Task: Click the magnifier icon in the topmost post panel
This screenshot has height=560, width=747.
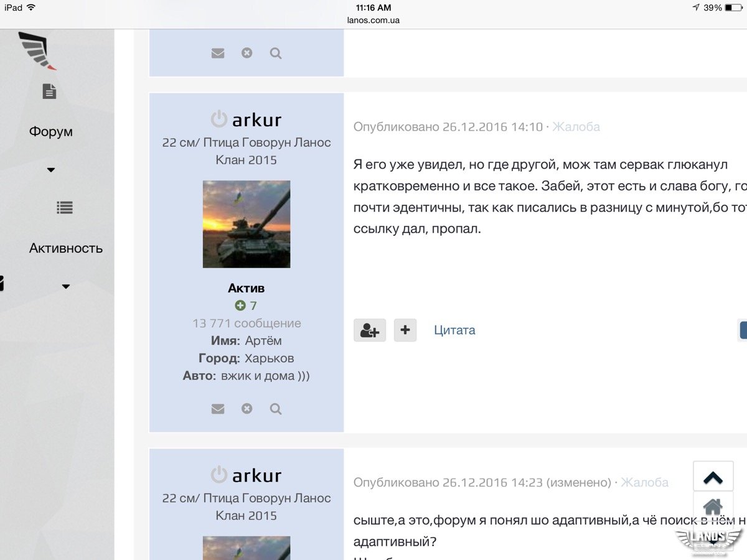Action: (276, 54)
